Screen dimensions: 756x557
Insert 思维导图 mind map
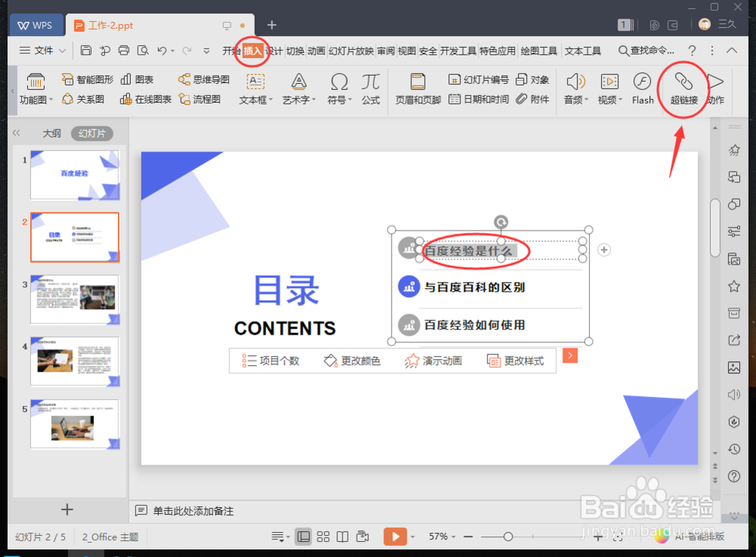tap(203, 79)
